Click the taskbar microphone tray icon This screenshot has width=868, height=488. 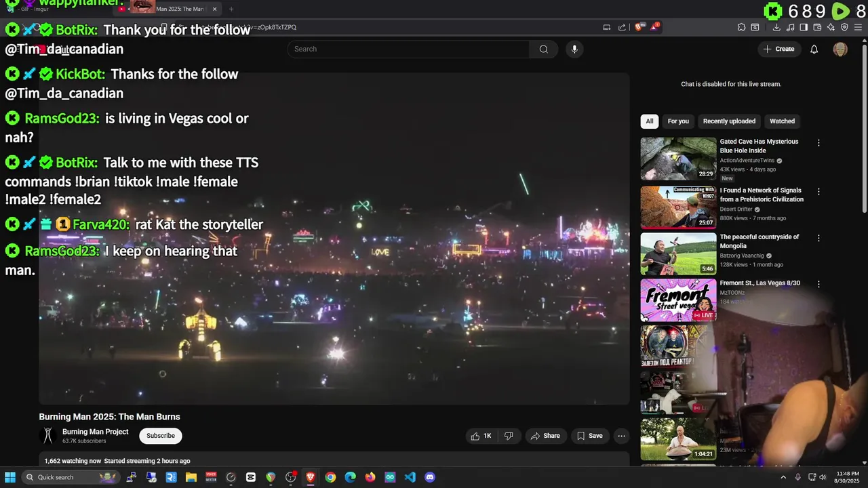pyautogui.click(x=797, y=477)
